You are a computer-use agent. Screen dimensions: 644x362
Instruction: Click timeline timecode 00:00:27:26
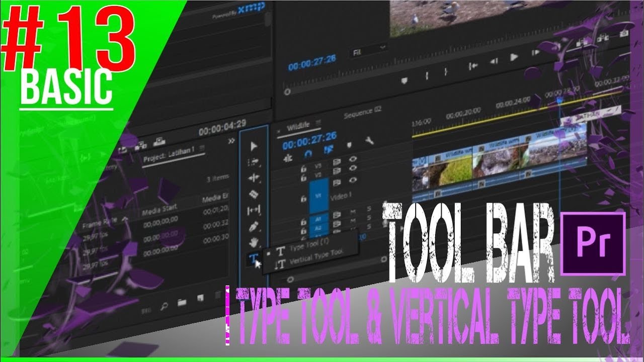pyautogui.click(x=309, y=140)
